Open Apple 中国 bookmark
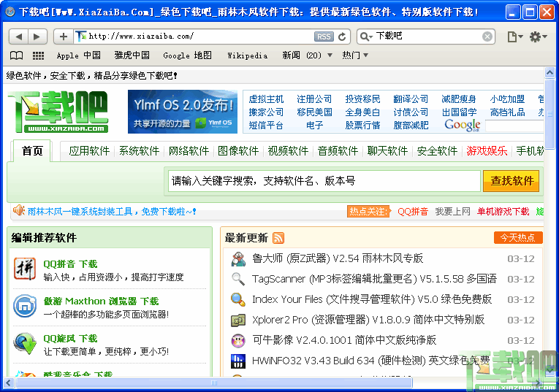Image resolution: width=559 pixels, height=392 pixels. tap(78, 55)
